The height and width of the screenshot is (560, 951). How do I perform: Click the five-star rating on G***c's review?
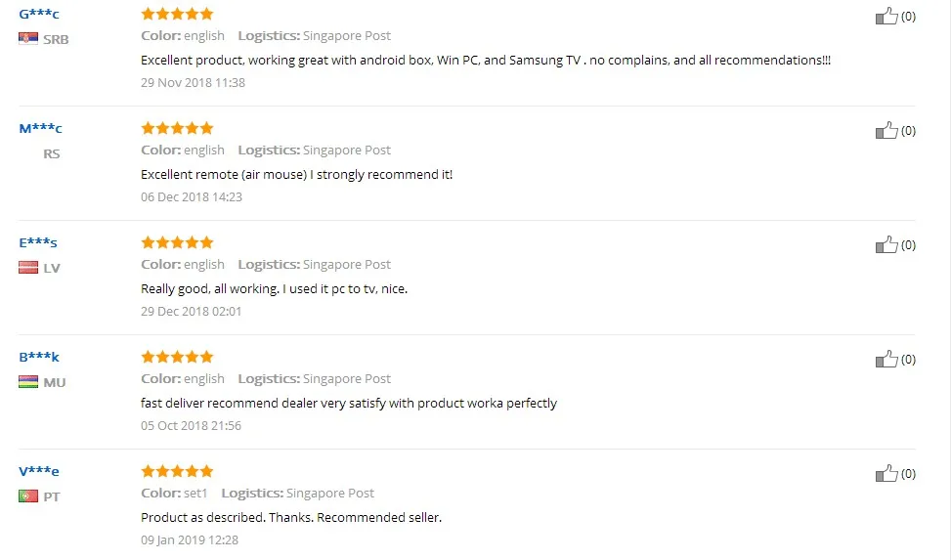point(177,14)
